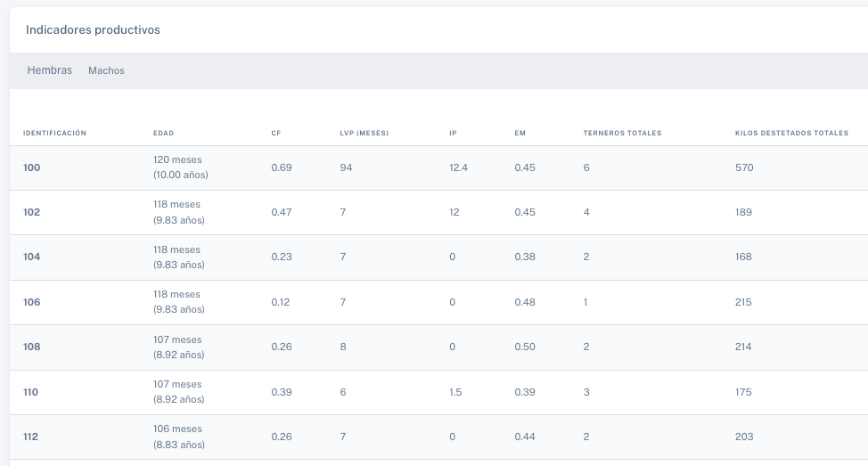
Task: Switch to the Hembras tab
Action: pyautogui.click(x=49, y=70)
